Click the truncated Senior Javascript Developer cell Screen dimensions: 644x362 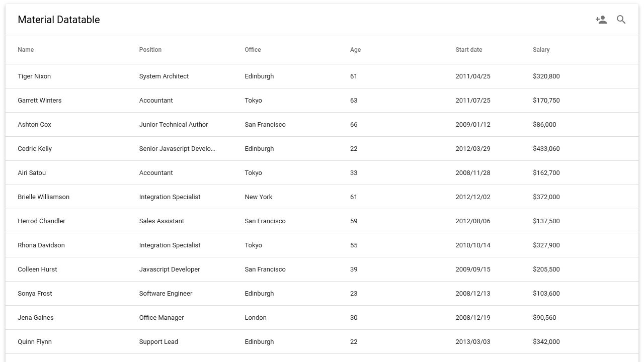tap(177, 149)
